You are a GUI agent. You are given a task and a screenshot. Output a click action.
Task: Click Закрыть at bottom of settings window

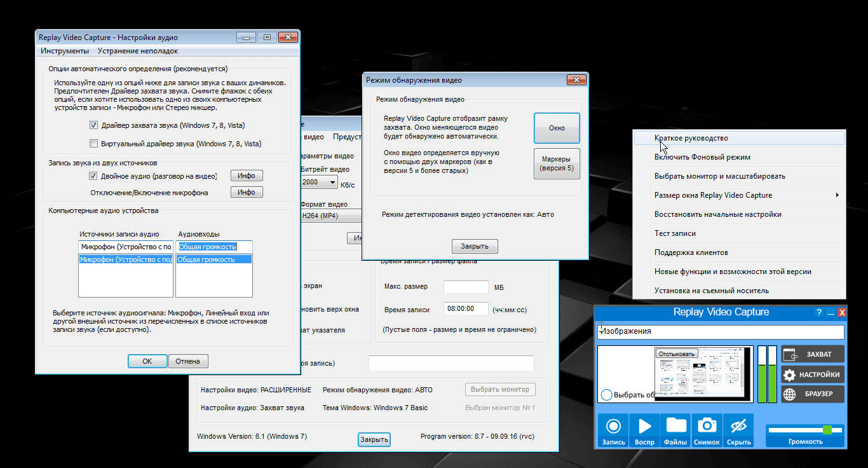[x=374, y=439]
